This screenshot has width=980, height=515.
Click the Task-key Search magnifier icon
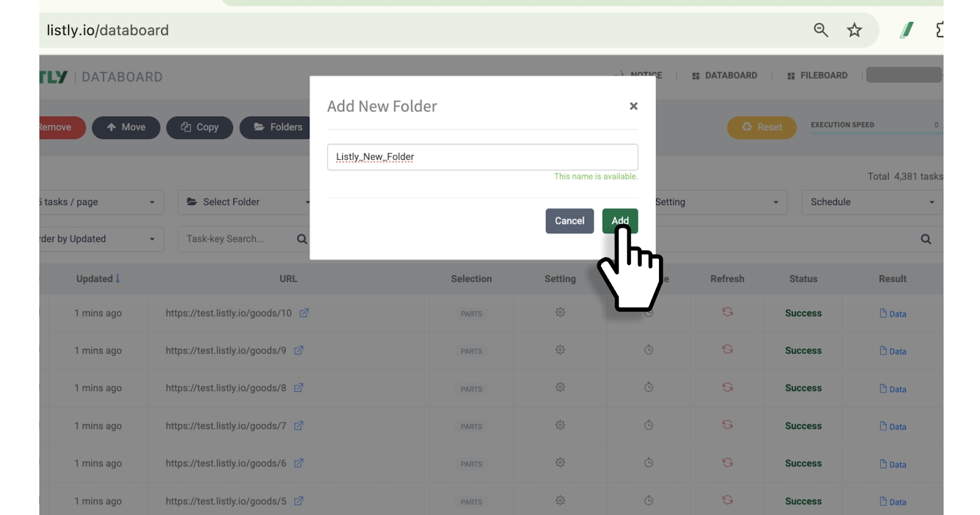pos(302,239)
